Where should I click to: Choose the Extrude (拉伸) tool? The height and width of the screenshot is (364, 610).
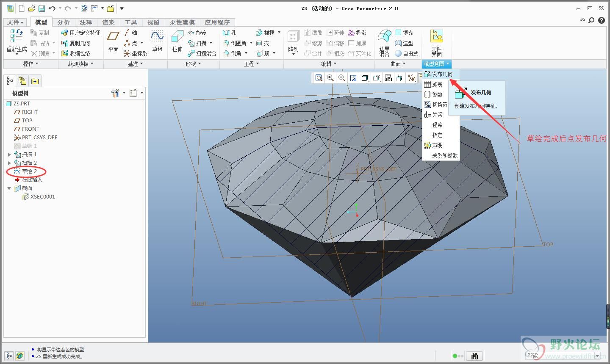(177, 41)
